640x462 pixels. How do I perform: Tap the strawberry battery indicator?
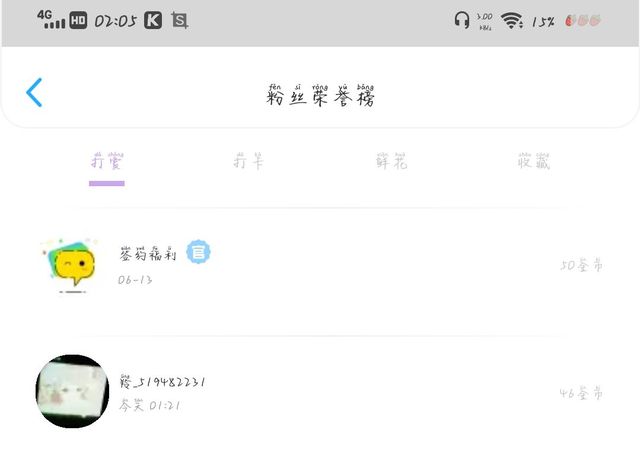(x=583, y=20)
